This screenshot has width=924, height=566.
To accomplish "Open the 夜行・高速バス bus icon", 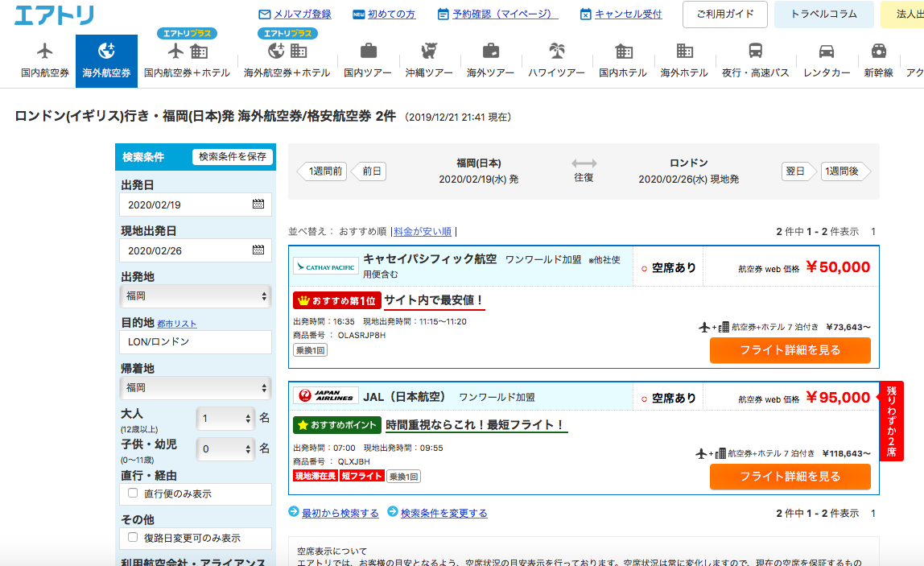I will coord(756,52).
